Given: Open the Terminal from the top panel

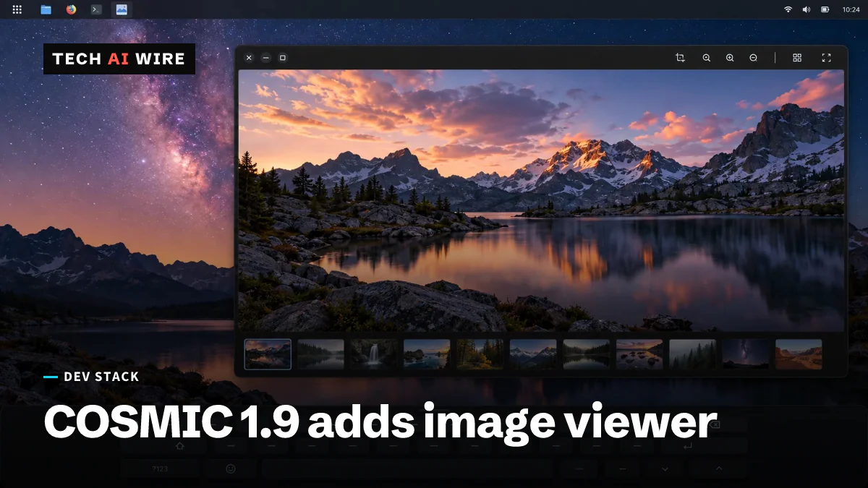Looking at the screenshot, I should [95, 9].
